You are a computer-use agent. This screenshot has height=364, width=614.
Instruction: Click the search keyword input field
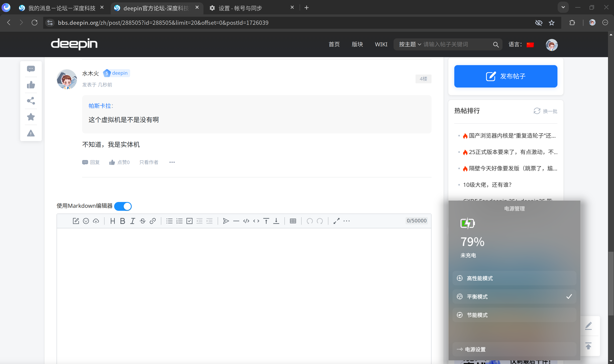coord(457,44)
